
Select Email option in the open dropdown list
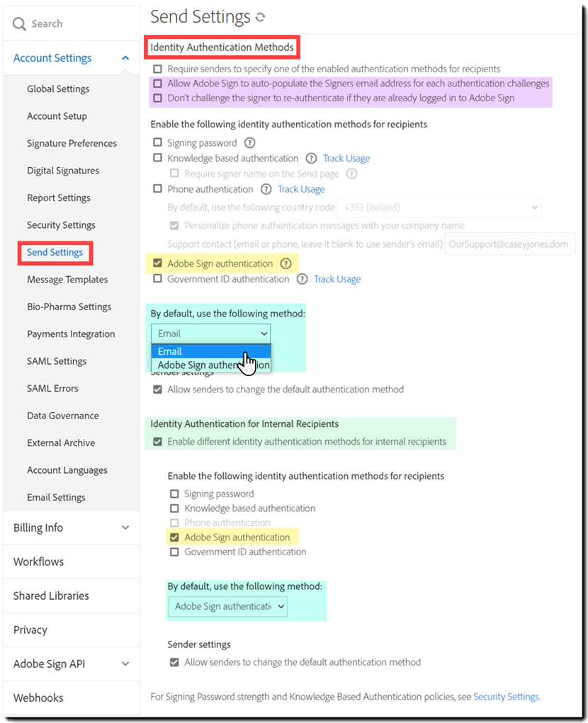click(210, 351)
